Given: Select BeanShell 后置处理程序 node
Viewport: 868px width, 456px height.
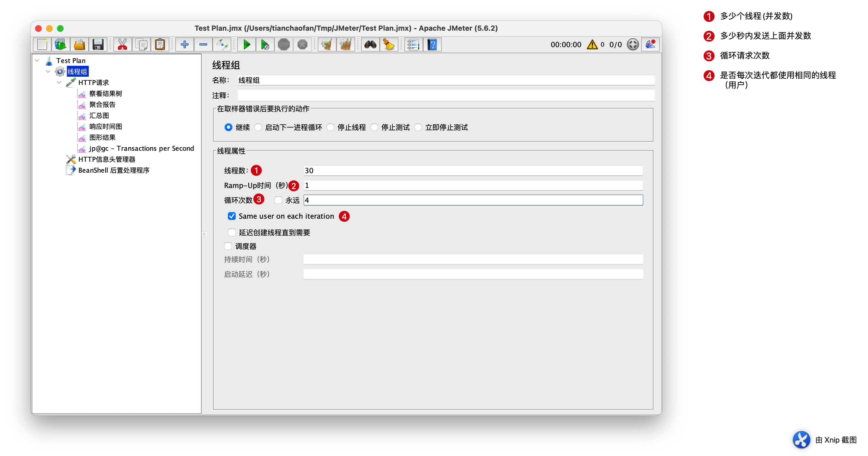Looking at the screenshot, I should coord(113,170).
